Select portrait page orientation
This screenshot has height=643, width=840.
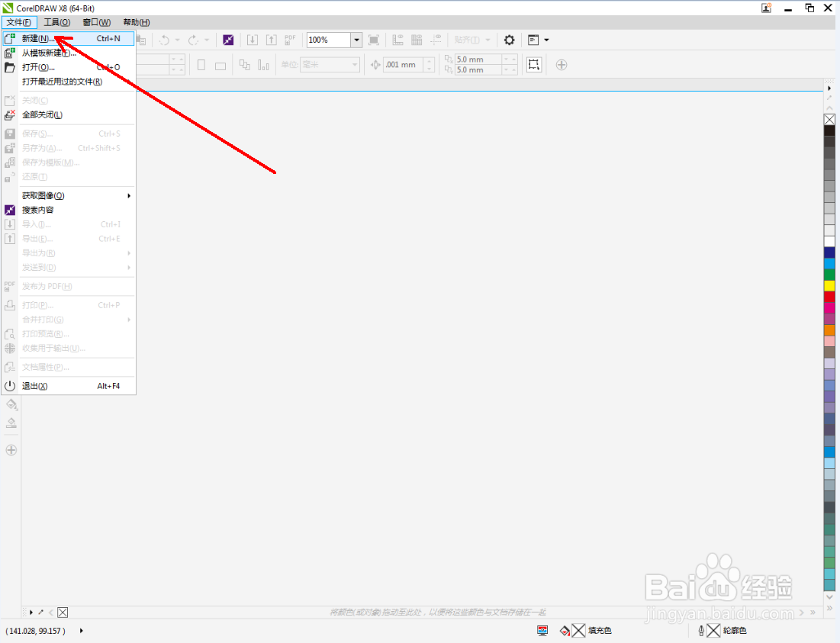pos(201,65)
